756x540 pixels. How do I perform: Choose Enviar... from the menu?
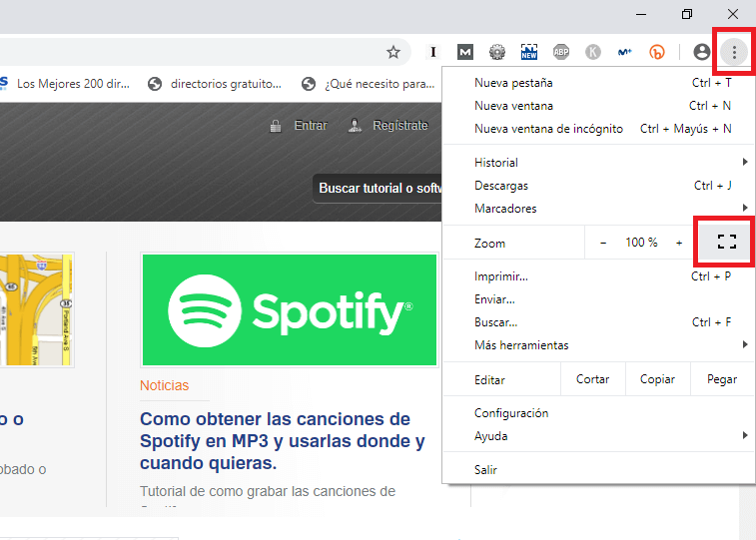coord(598,299)
